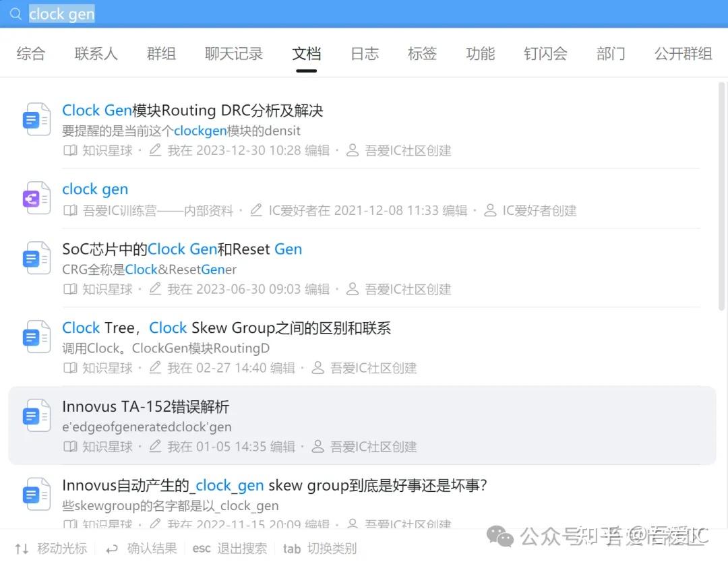
Task: Open the Innovus TA-152错误解析 result
Action: click(x=146, y=406)
